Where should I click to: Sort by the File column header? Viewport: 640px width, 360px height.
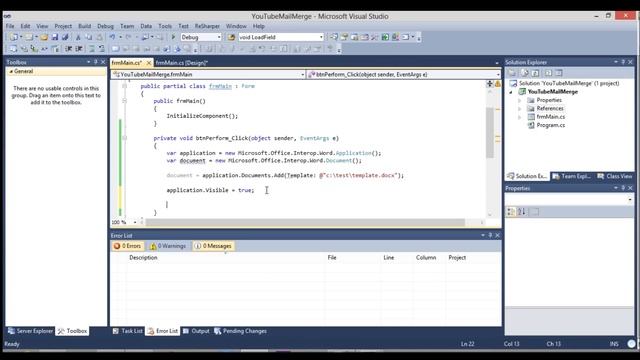[332, 258]
